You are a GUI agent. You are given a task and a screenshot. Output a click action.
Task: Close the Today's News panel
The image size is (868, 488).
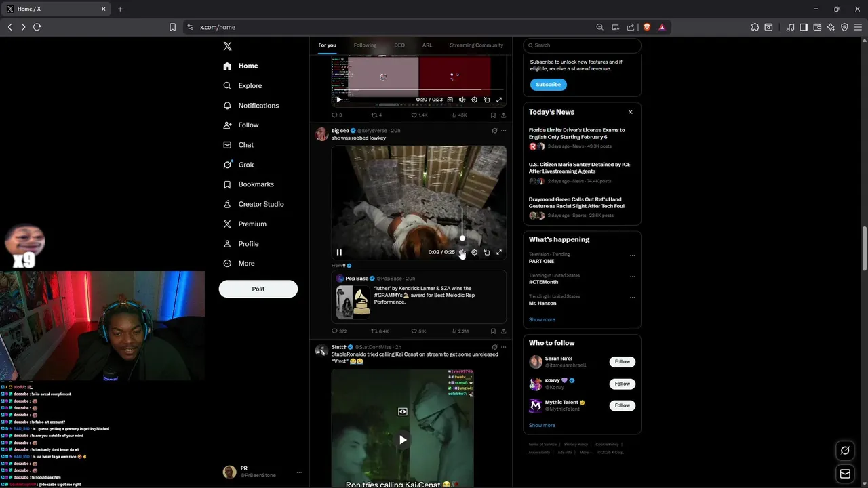point(630,112)
